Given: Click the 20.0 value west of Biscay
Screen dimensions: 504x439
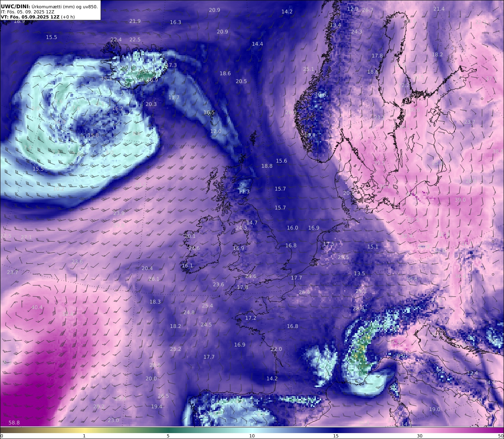Looking at the screenshot, I should 151,378.
